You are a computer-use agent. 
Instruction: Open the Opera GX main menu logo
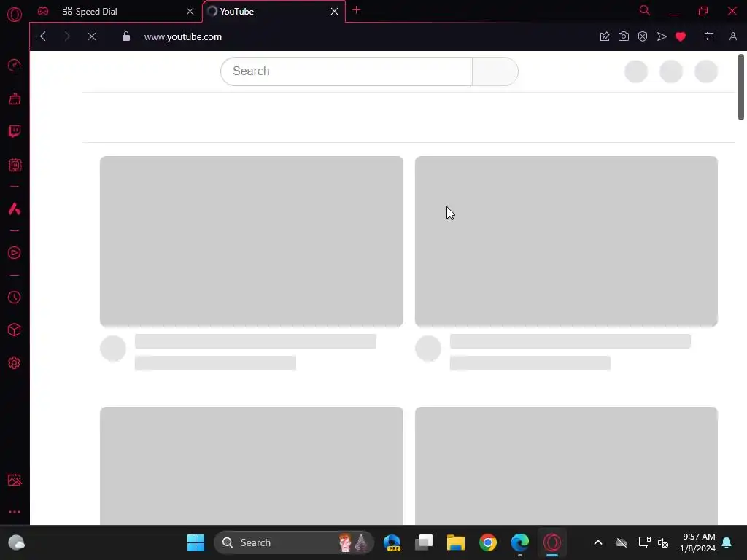tap(15, 15)
